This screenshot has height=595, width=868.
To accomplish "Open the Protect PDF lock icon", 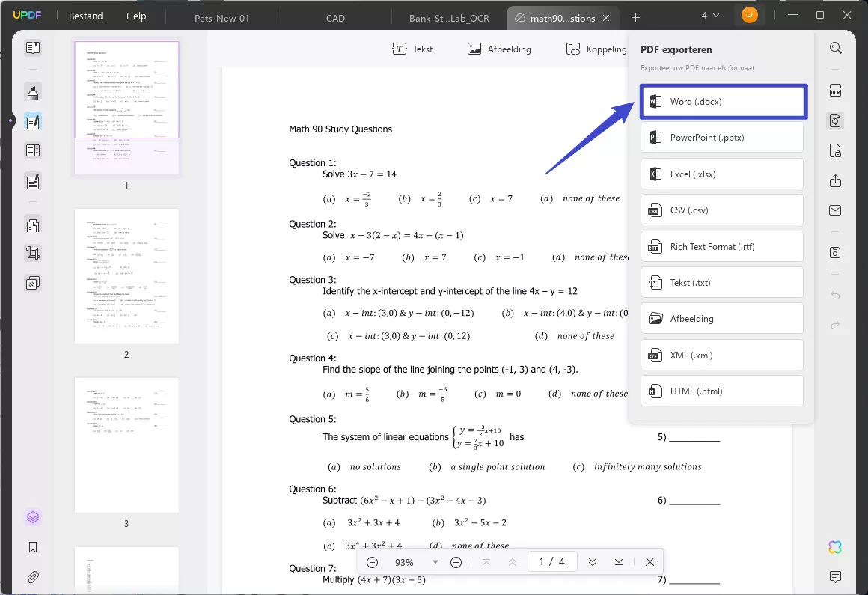I will (835, 150).
